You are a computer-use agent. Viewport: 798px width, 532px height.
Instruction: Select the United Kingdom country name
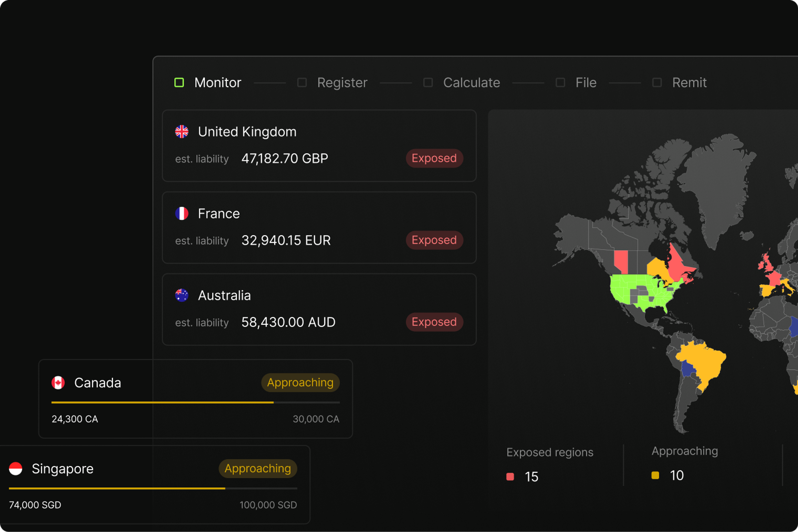247,132
